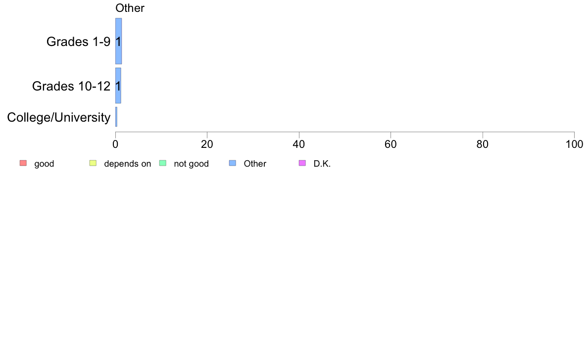The image size is (588, 364).
Task: Click the College/University thin blue bar
Action: point(116,117)
